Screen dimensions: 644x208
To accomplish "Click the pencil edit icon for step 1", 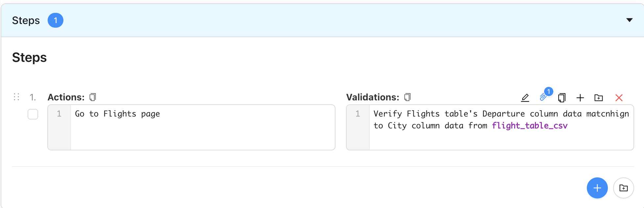I will (525, 98).
